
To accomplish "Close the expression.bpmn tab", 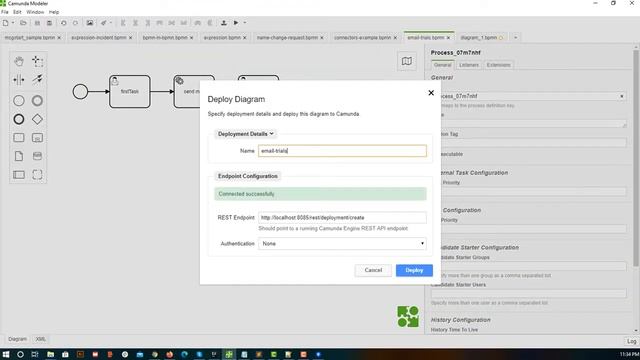I will [x=244, y=38].
